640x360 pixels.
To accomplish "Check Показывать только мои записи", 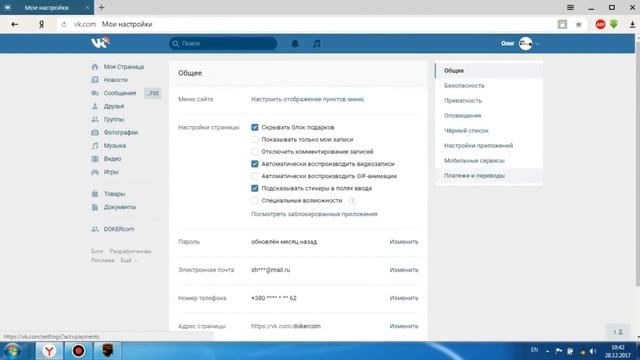I will 255,140.
